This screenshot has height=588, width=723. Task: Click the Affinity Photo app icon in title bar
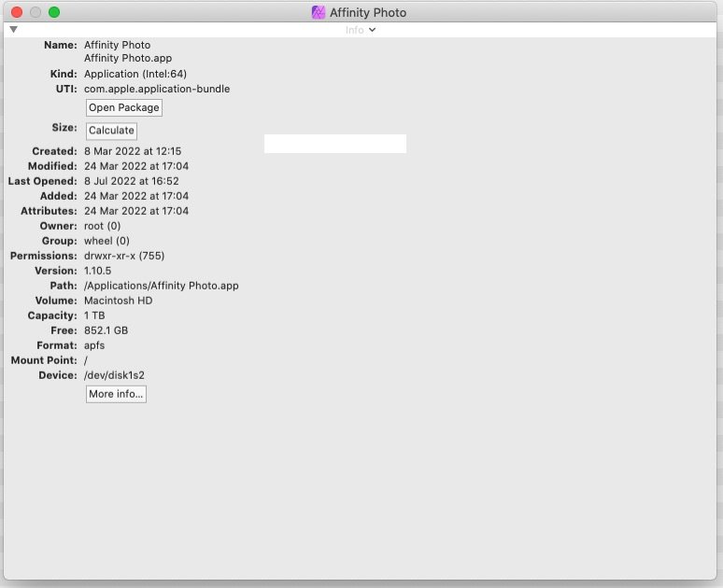click(319, 12)
